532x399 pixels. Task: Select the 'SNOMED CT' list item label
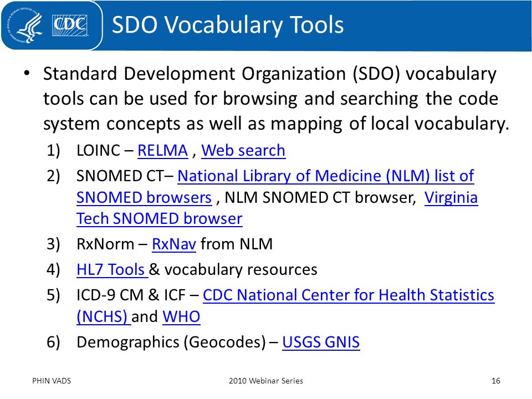click(121, 176)
